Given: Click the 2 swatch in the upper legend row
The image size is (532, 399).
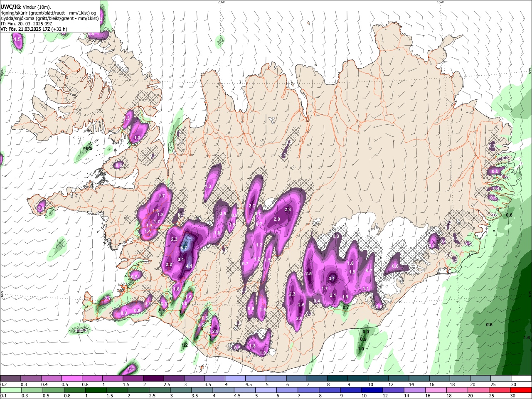Looking at the screenshot, I should point(153,379).
